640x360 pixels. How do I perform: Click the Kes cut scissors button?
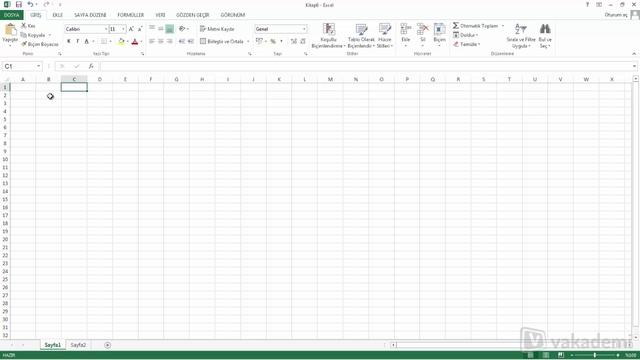[29, 26]
